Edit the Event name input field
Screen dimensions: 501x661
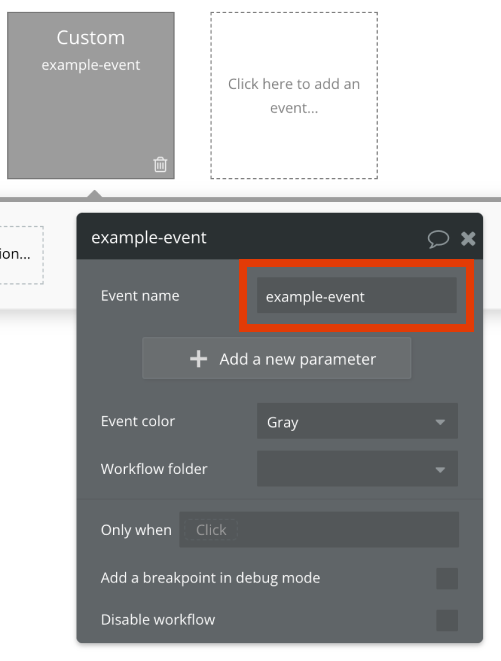click(357, 296)
